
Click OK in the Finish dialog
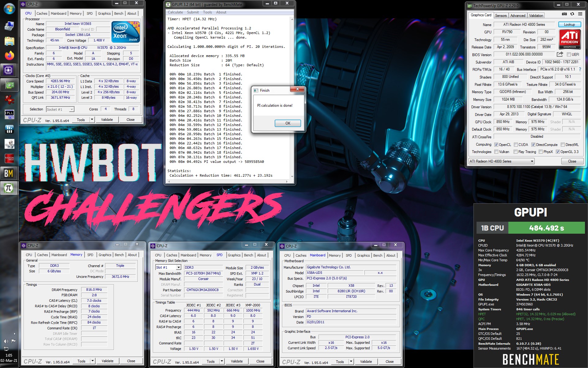click(x=288, y=123)
